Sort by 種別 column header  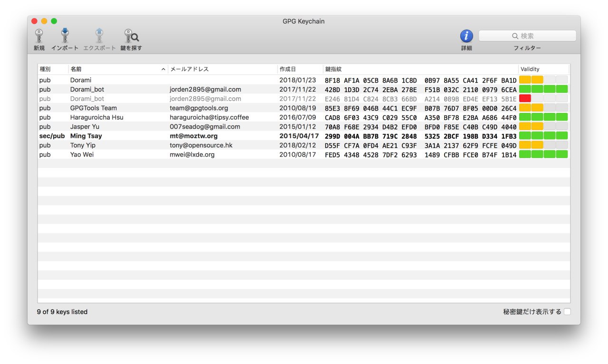(x=45, y=69)
